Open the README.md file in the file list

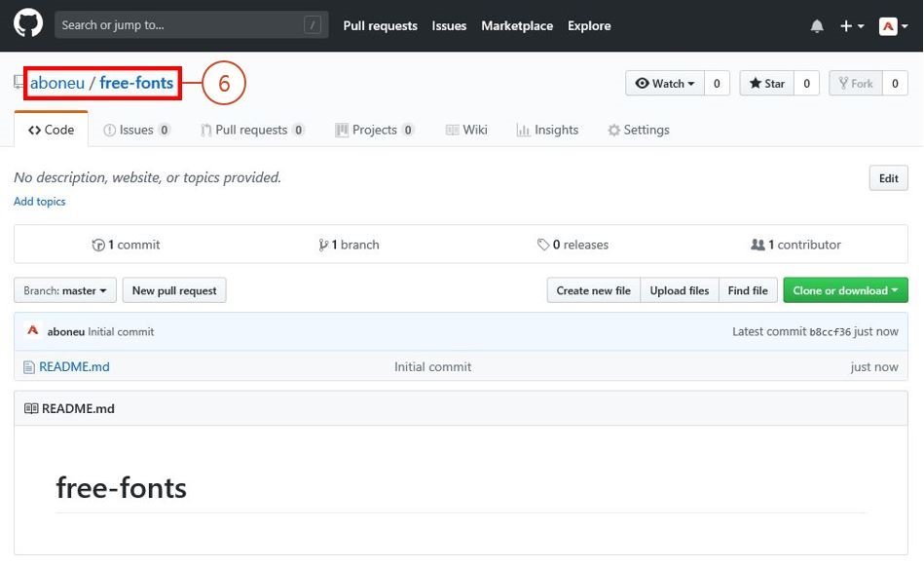pos(74,366)
